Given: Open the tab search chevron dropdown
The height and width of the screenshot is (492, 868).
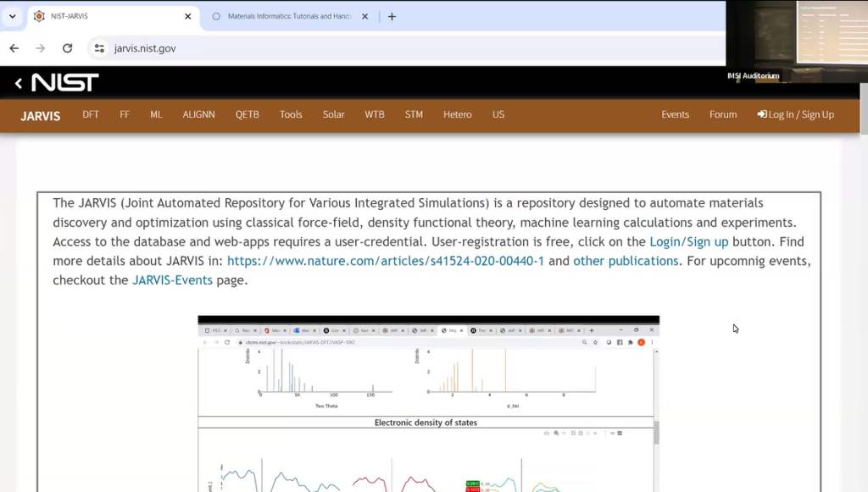Looking at the screenshot, I should [x=12, y=15].
